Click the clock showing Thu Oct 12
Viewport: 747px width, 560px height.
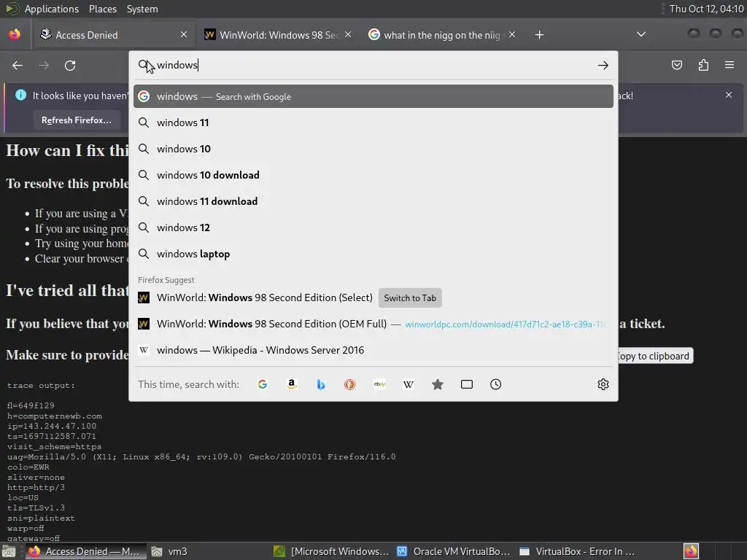pos(706,9)
